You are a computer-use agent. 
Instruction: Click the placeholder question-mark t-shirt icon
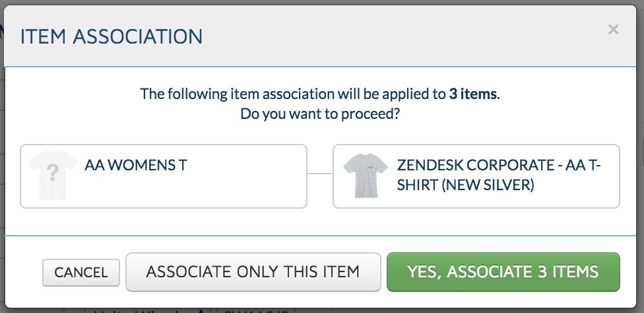(52, 176)
